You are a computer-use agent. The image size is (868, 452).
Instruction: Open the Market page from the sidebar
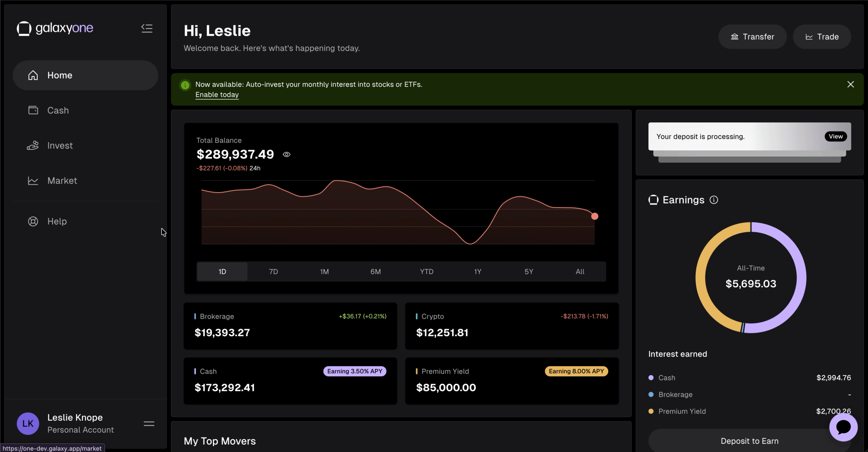62,181
